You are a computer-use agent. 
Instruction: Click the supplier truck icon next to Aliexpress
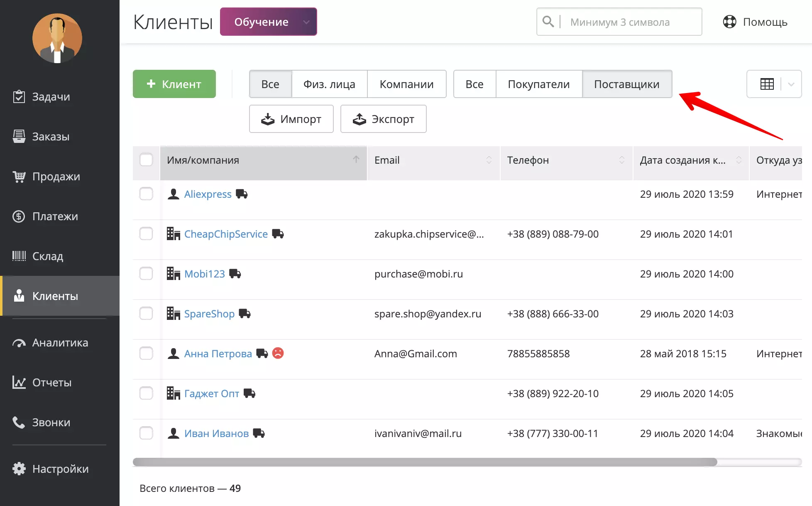pos(242,194)
